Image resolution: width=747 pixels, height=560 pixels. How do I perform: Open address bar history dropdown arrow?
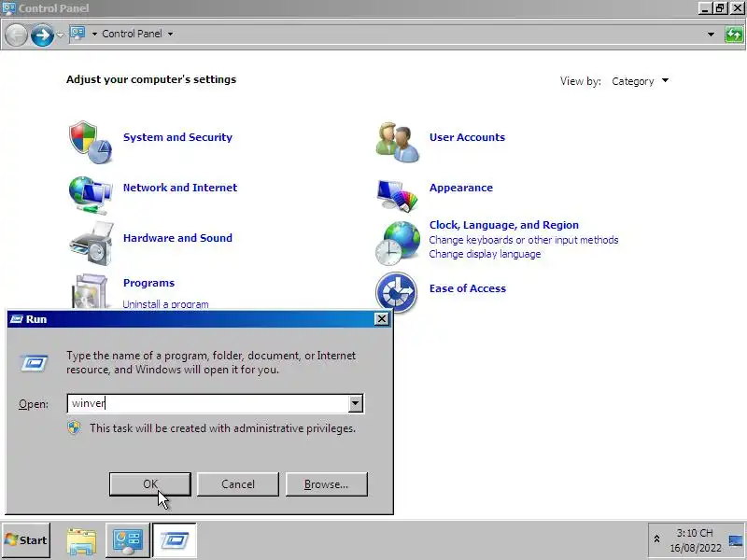(x=711, y=35)
